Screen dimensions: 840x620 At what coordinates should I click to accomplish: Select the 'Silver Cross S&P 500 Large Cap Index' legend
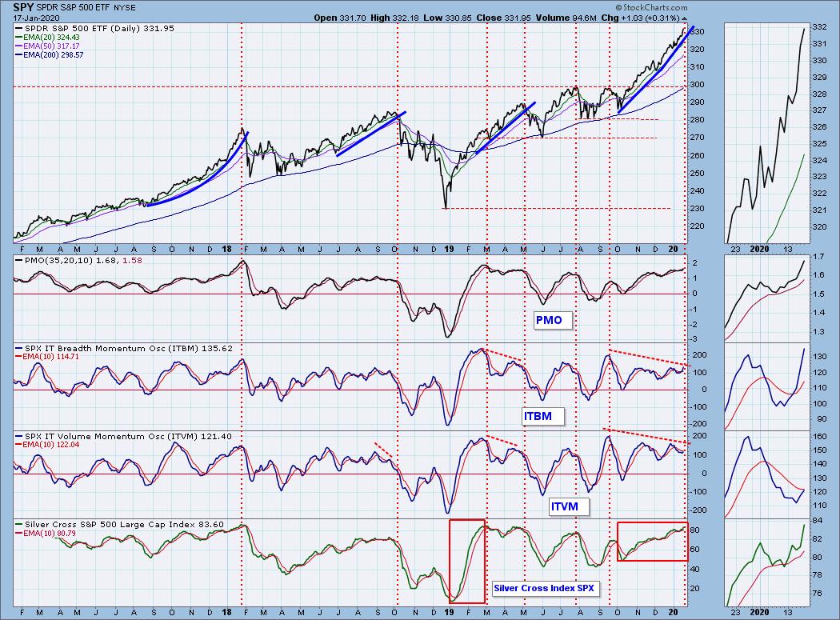pyautogui.click(x=120, y=525)
